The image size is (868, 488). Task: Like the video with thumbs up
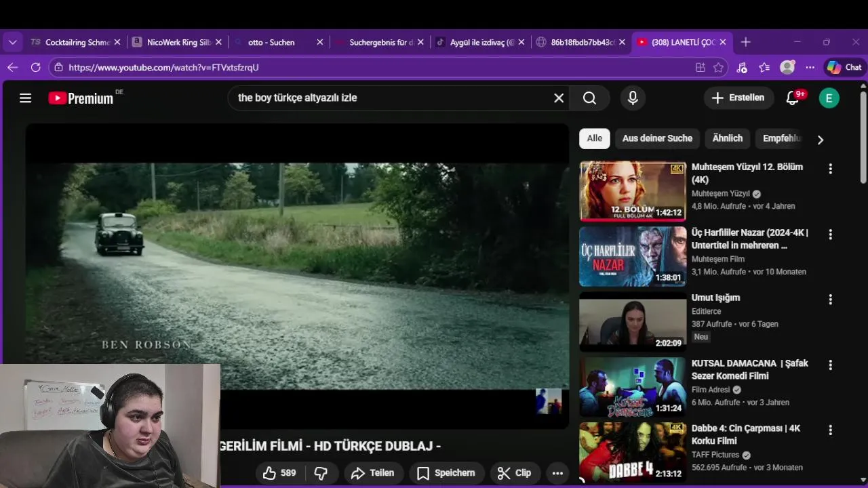pyautogui.click(x=279, y=473)
